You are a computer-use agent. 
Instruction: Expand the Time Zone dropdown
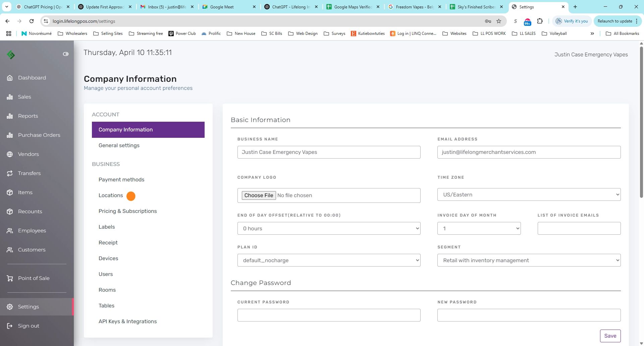529,194
